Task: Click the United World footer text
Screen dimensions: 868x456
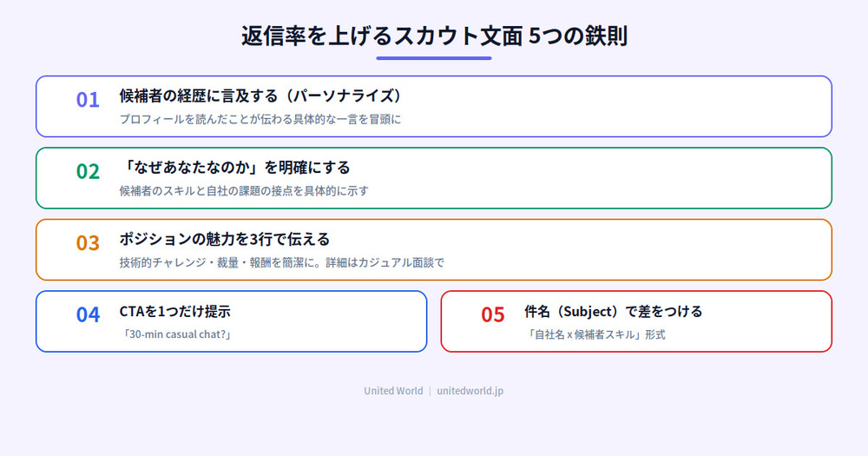Action: point(393,391)
